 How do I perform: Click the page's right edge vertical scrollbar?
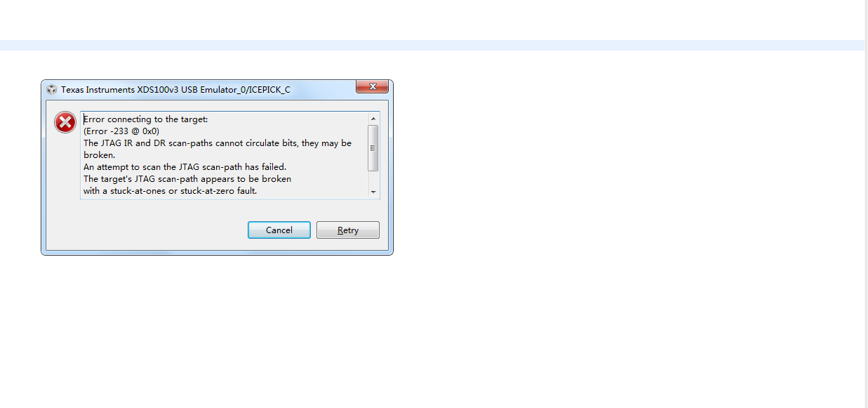[x=866, y=204]
